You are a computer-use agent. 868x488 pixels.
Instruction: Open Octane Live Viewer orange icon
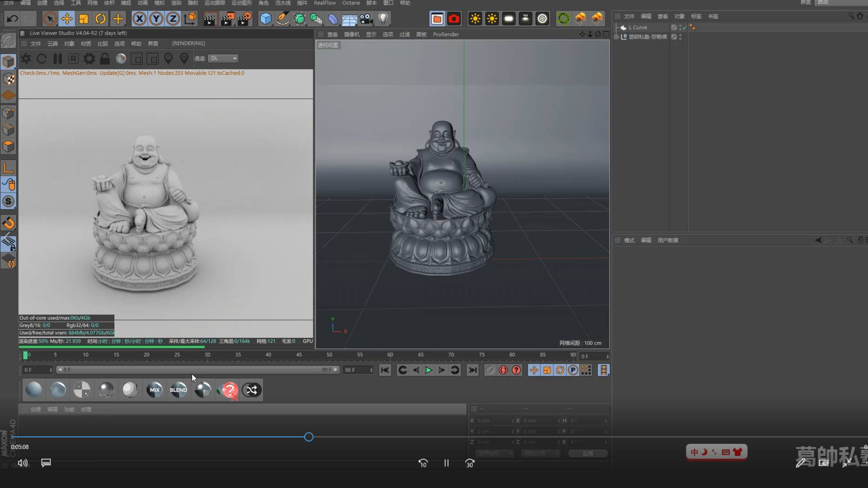437,19
